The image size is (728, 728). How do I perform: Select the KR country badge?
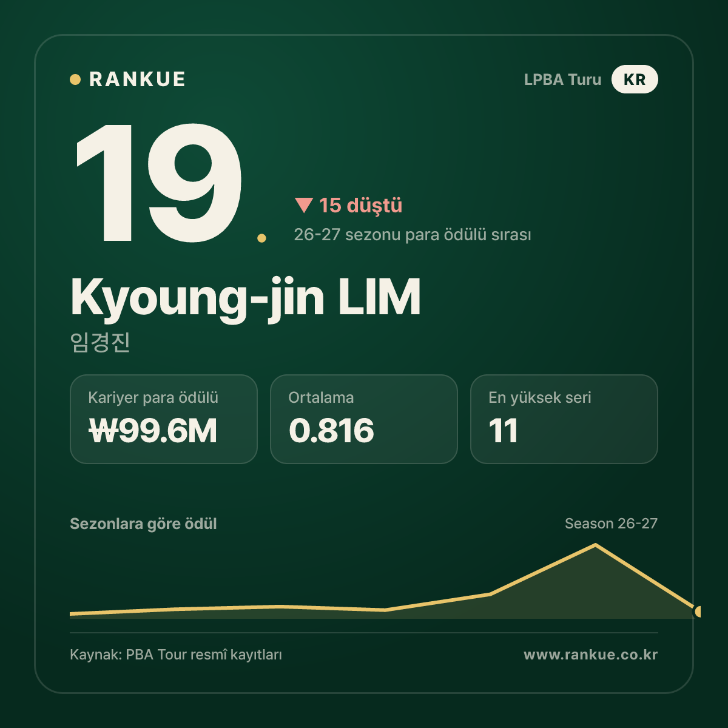635,79
